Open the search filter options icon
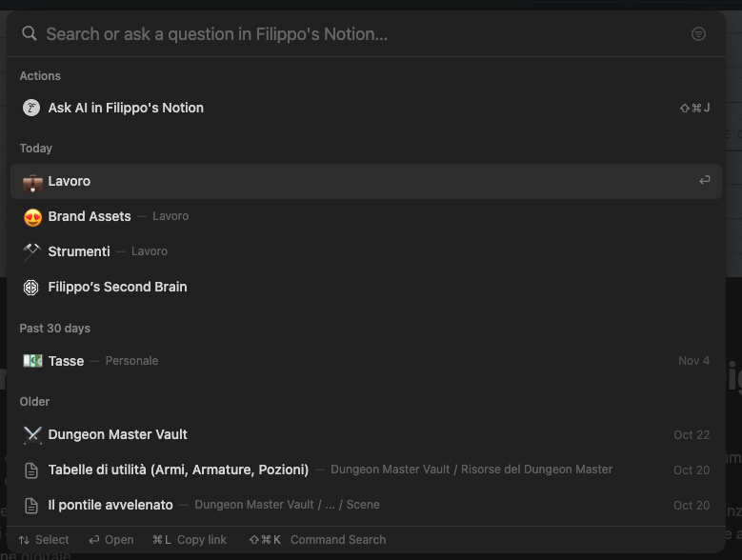 (698, 34)
